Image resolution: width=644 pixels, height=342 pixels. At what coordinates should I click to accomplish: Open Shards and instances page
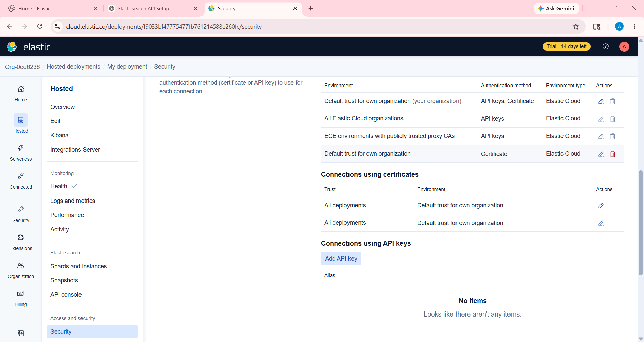(78, 266)
